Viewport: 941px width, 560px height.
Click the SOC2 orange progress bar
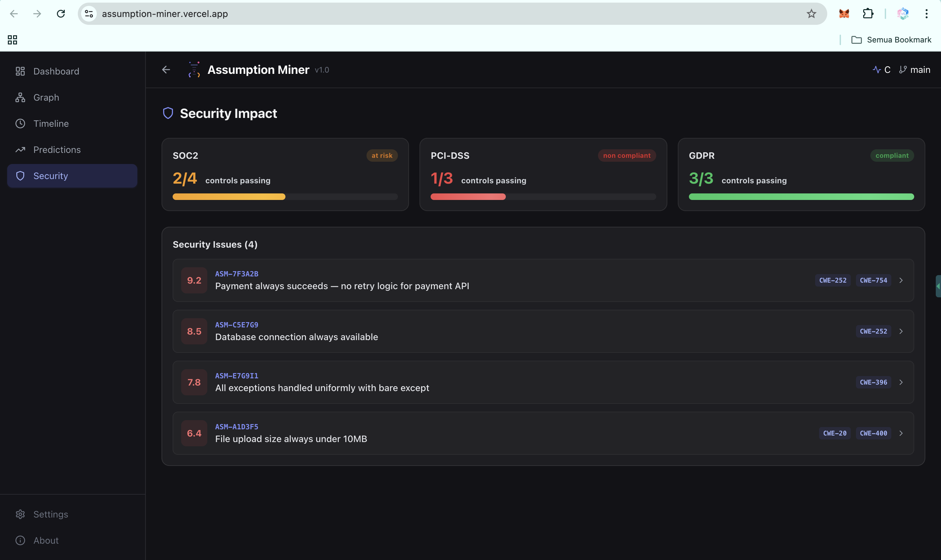point(229,197)
